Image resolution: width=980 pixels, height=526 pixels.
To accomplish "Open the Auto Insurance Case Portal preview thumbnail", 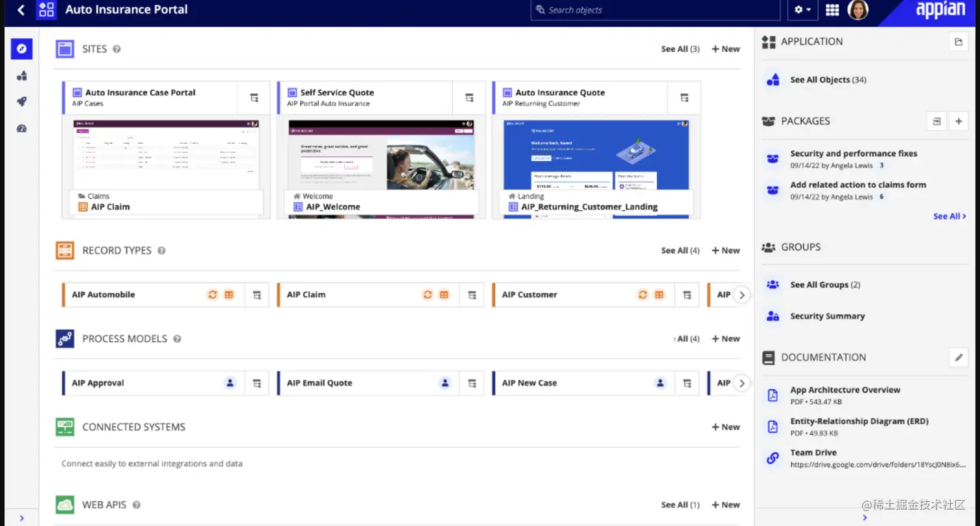I will tap(166, 154).
